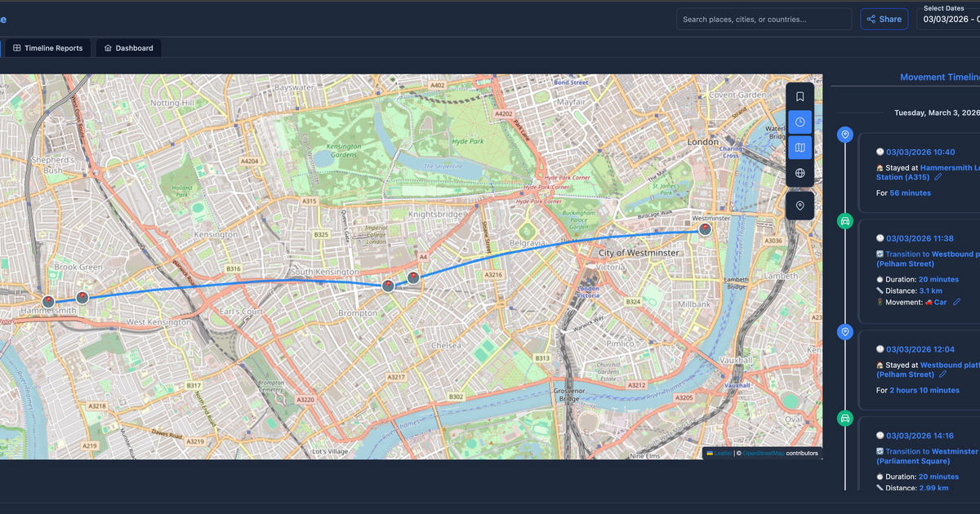This screenshot has width=980, height=514.
Task: Toggle the clock timeline map control
Action: (x=800, y=122)
